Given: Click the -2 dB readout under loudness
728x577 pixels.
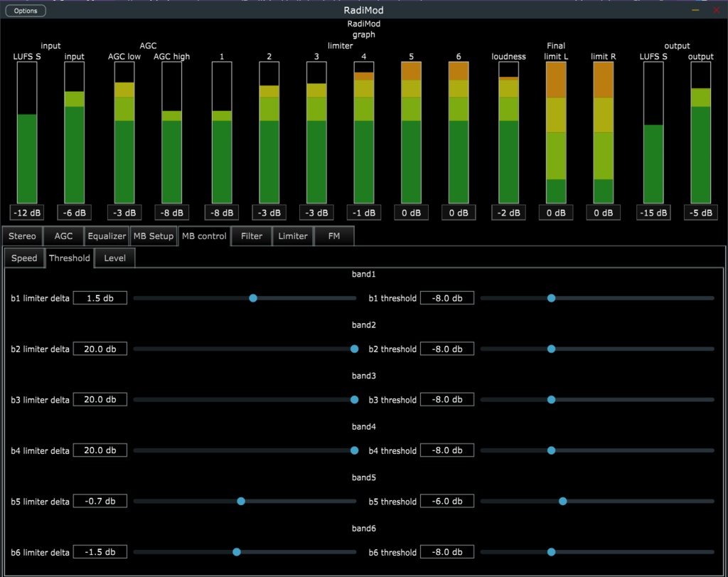Looking at the screenshot, I should tap(509, 213).
